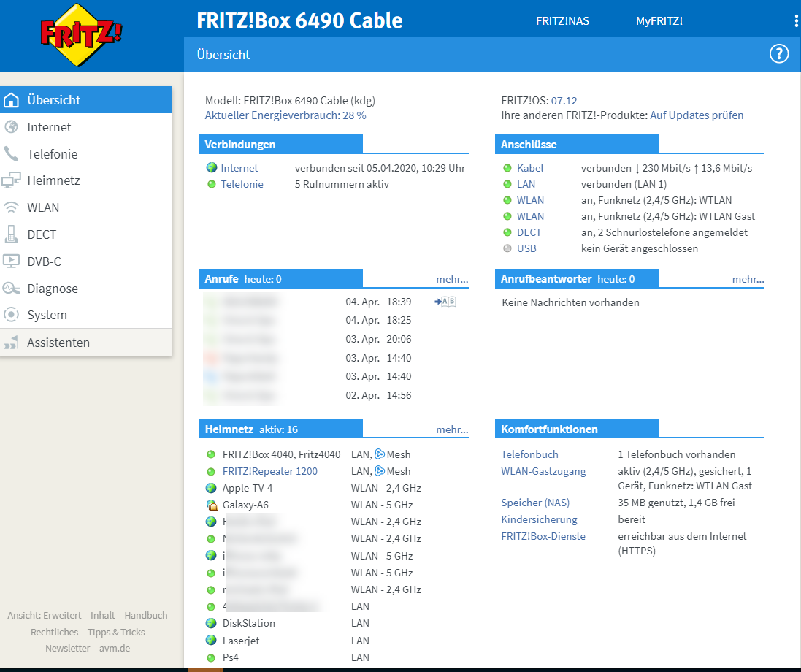Open the FRITZ!Repeater 1200 device link
Viewport: 801px width, 672px height.
click(269, 471)
